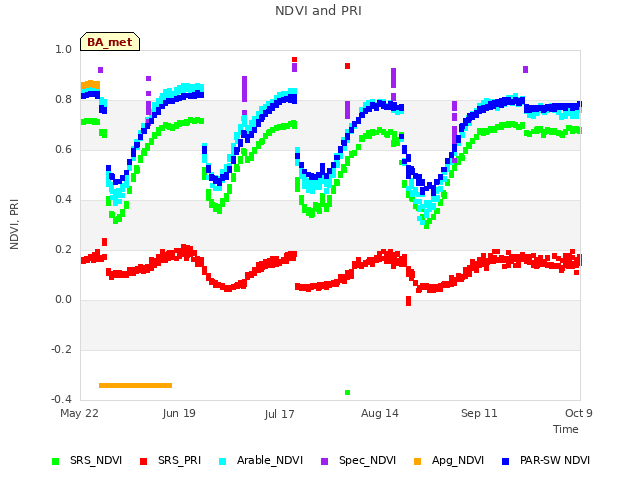640x480 pixels.
Task: Click the purple Spec_NDVI legend swatch
Action: click(x=324, y=461)
